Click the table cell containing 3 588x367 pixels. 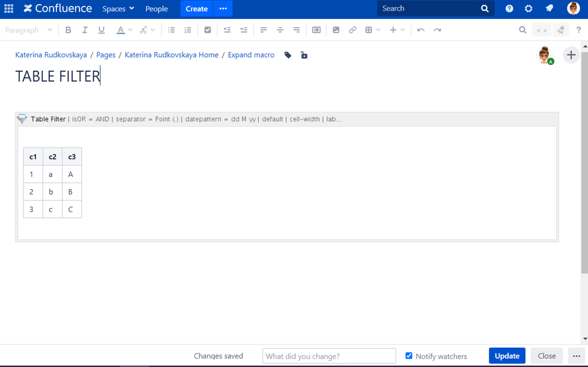(x=33, y=209)
